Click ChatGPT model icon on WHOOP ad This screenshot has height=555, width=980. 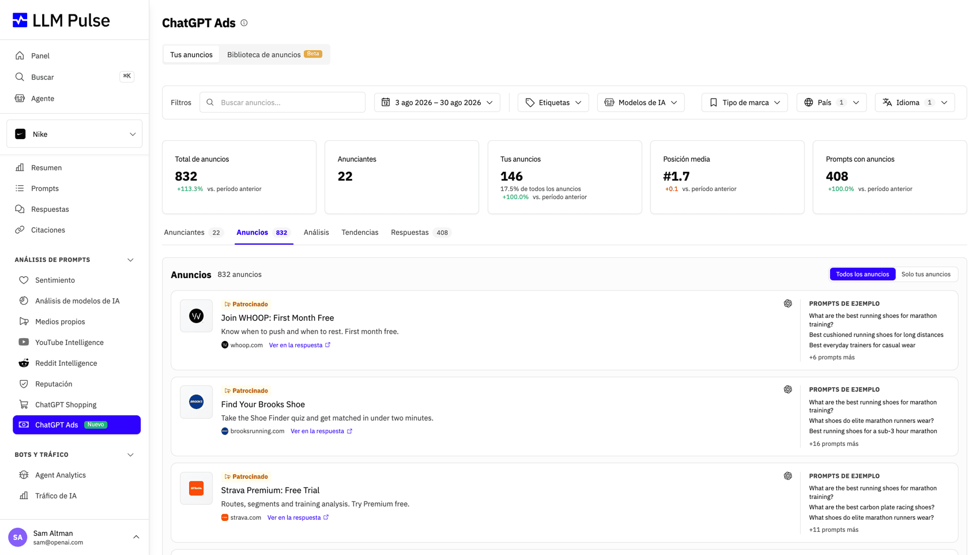787,303
